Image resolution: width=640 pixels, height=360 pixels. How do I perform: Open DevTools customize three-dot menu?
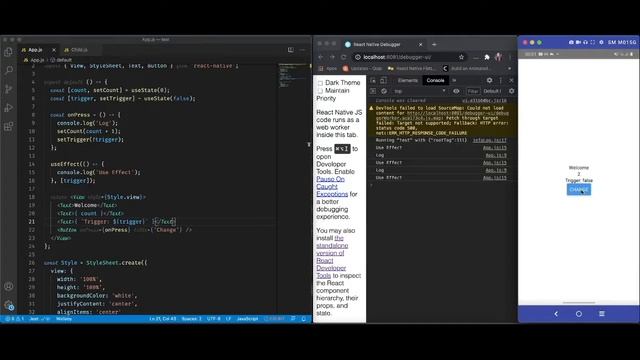click(501, 80)
